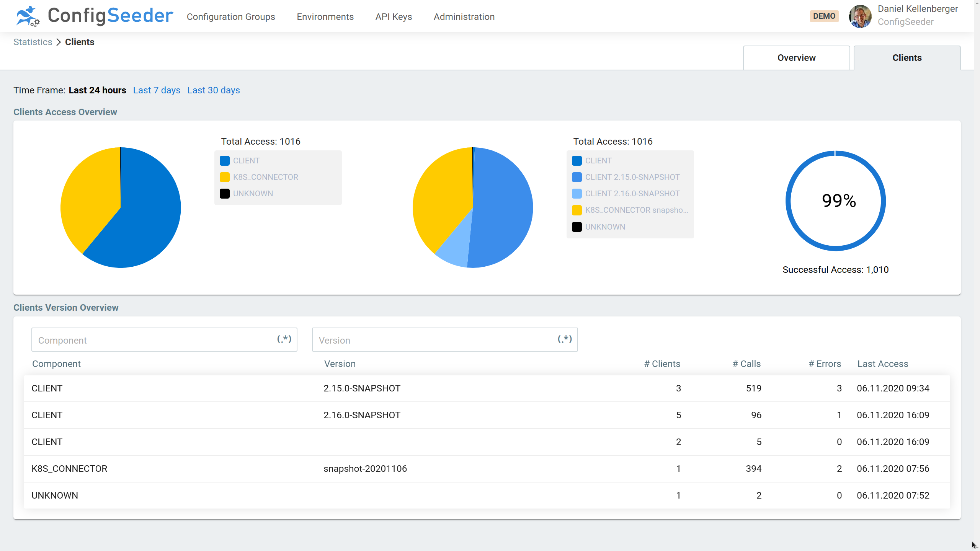The image size is (980, 551).
Task: Click the 99% successful access donut chart
Action: click(836, 201)
